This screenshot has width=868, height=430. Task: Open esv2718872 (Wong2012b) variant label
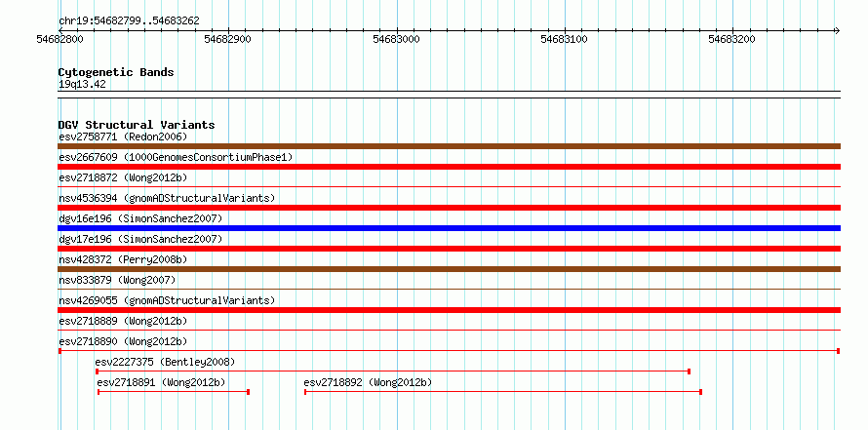(x=123, y=177)
